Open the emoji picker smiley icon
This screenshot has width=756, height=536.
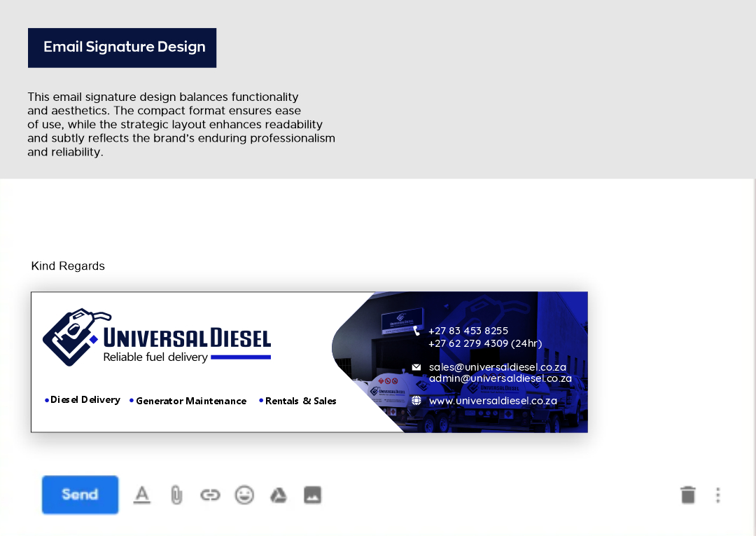(244, 495)
